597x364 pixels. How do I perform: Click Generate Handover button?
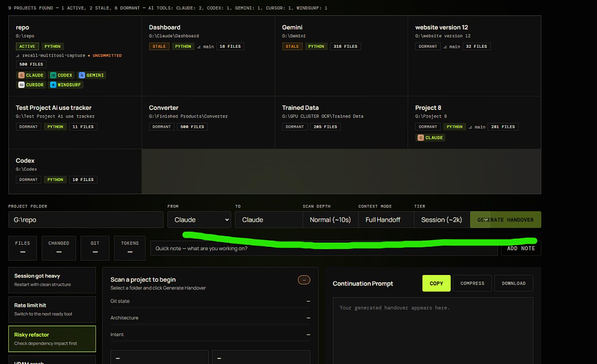[x=506, y=220]
